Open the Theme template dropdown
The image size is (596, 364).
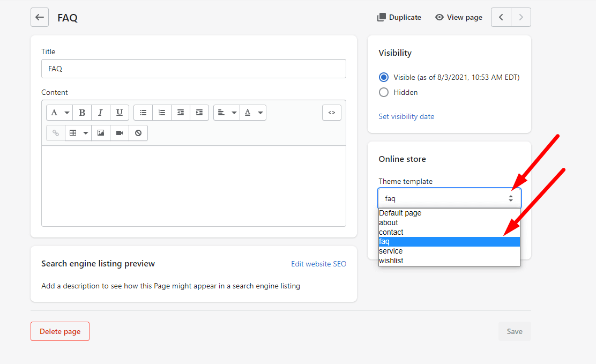coord(449,198)
